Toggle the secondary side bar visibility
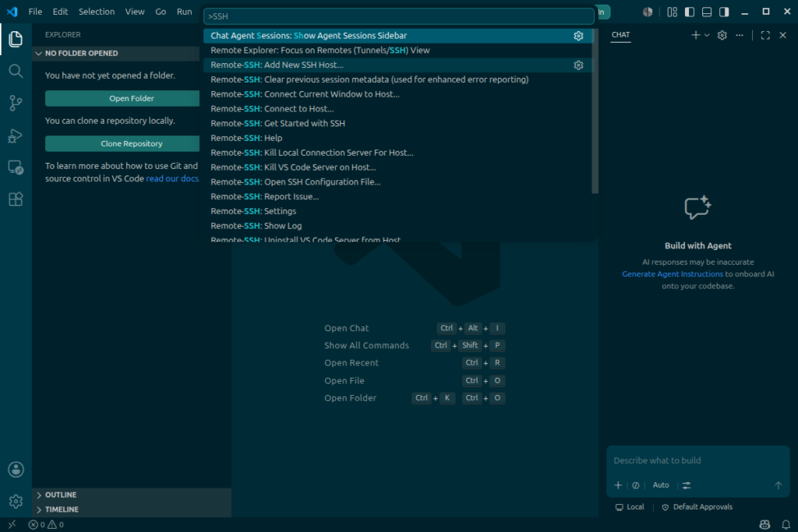This screenshot has width=798, height=532. pyautogui.click(x=724, y=12)
